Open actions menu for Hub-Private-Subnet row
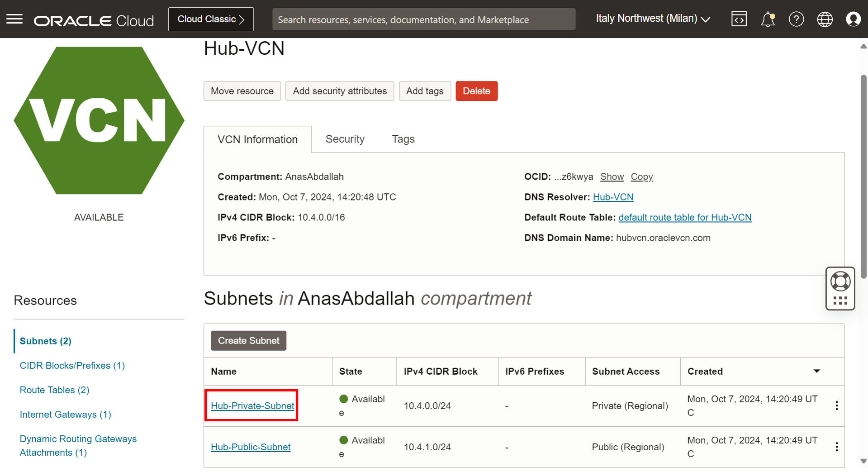 click(x=837, y=405)
